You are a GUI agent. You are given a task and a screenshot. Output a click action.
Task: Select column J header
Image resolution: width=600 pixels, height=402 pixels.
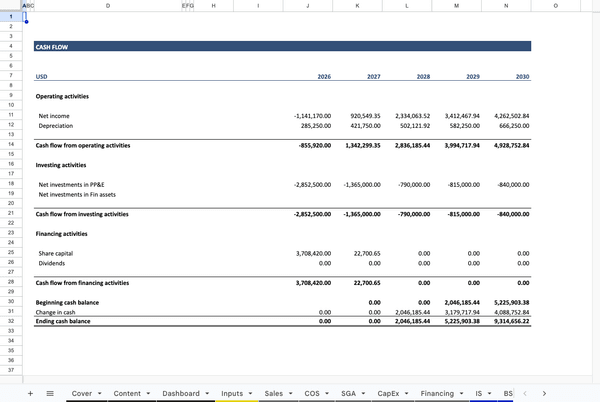tap(307, 6)
